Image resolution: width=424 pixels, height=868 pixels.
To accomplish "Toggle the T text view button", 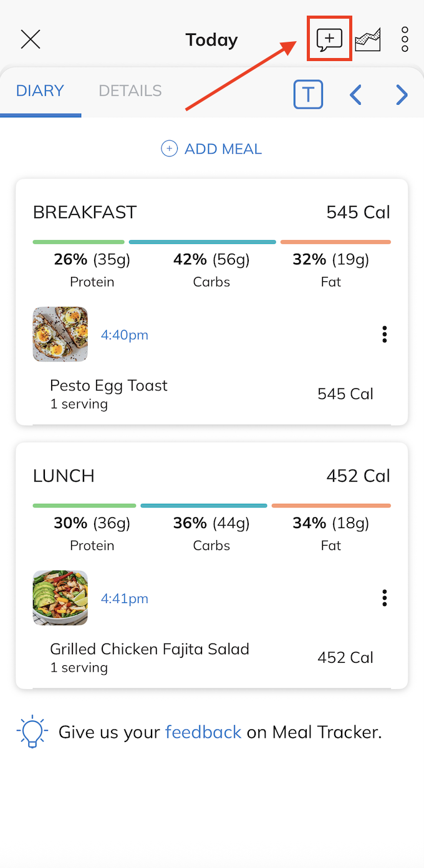I will (308, 95).
